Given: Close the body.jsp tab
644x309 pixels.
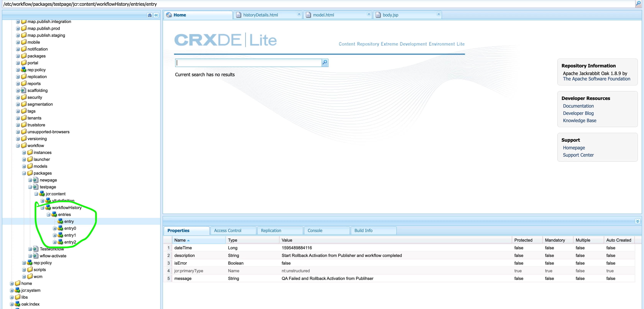Looking at the screenshot, I should tap(438, 14).
